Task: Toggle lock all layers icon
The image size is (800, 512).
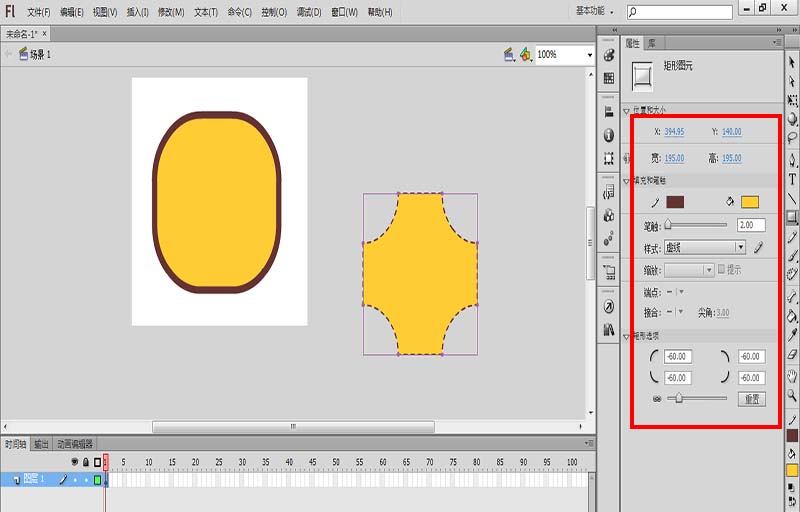Action: 86,462
